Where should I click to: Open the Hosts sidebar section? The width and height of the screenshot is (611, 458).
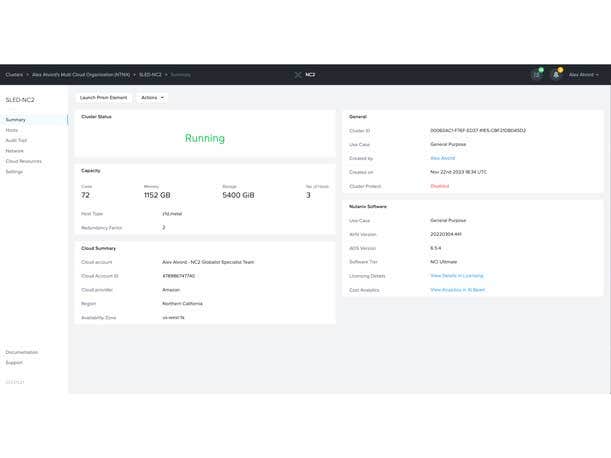(x=12, y=130)
